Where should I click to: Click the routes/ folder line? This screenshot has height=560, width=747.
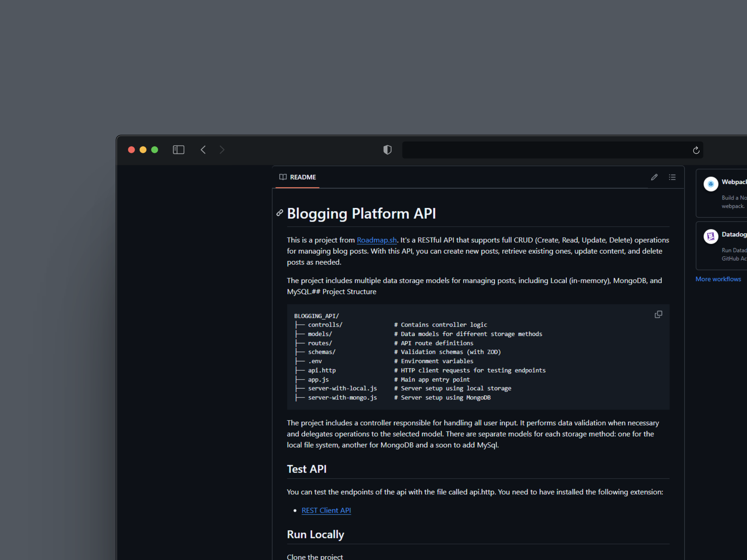point(320,343)
